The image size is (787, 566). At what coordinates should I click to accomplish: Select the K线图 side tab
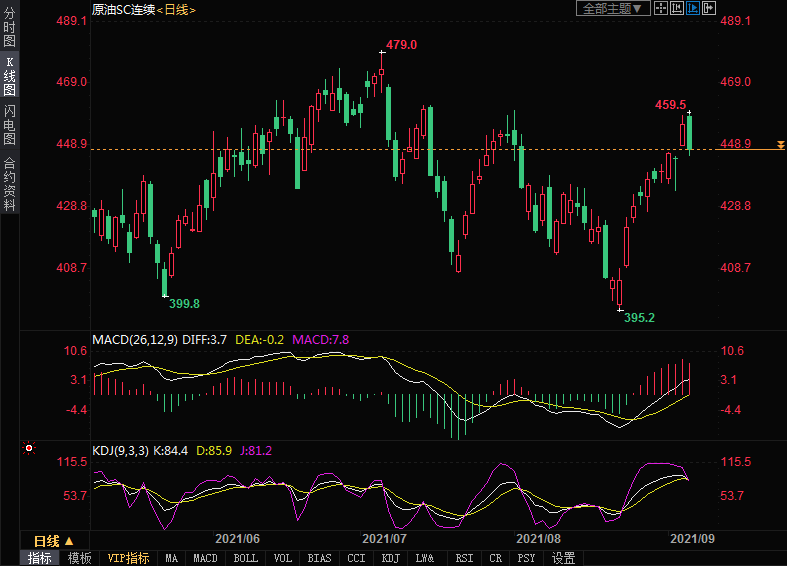point(9,76)
